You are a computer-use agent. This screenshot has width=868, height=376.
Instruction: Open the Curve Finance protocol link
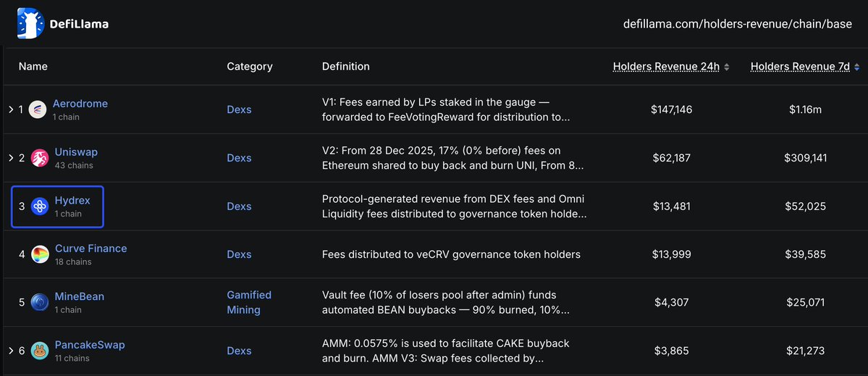pyautogui.click(x=90, y=248)
